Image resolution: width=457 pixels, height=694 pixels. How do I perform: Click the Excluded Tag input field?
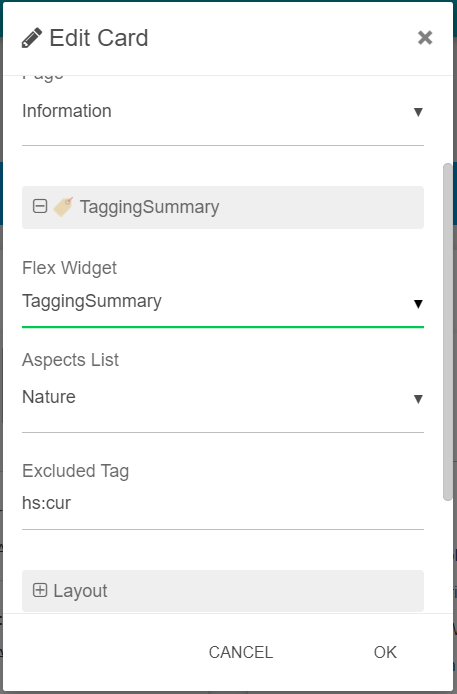[223, 503]
